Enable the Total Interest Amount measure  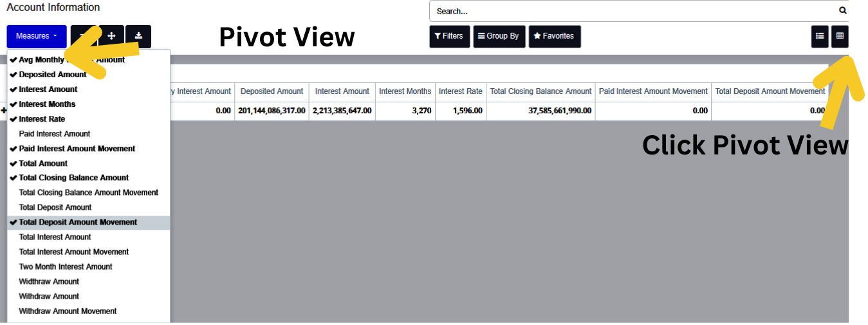tap(89, 237)
